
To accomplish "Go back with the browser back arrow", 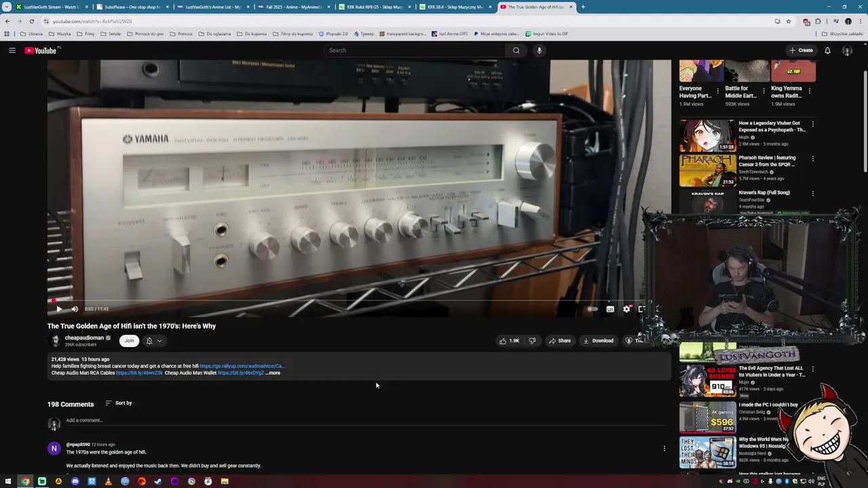I will [x=7, y=21].
